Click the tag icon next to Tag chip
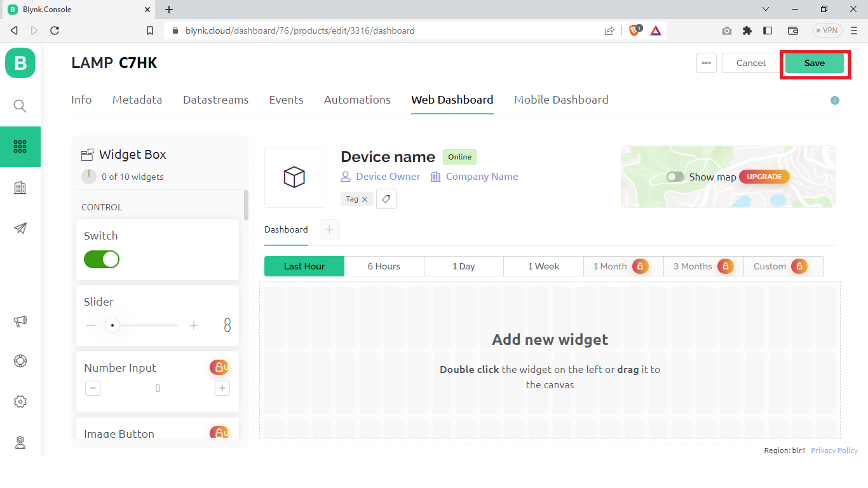The image size is (868, 488). pyautogui.click(x=386, y=198)
